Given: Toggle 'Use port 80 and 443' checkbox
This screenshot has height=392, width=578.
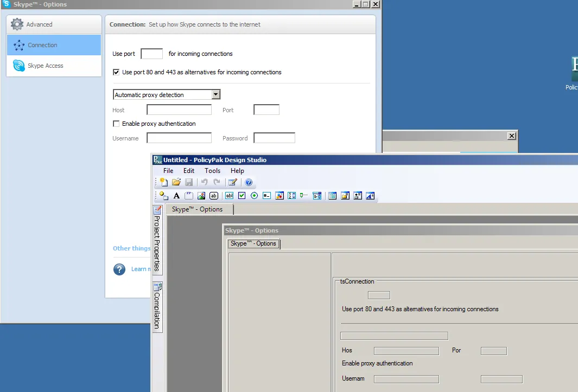Looking at the screenshot, I should [116, 72].
